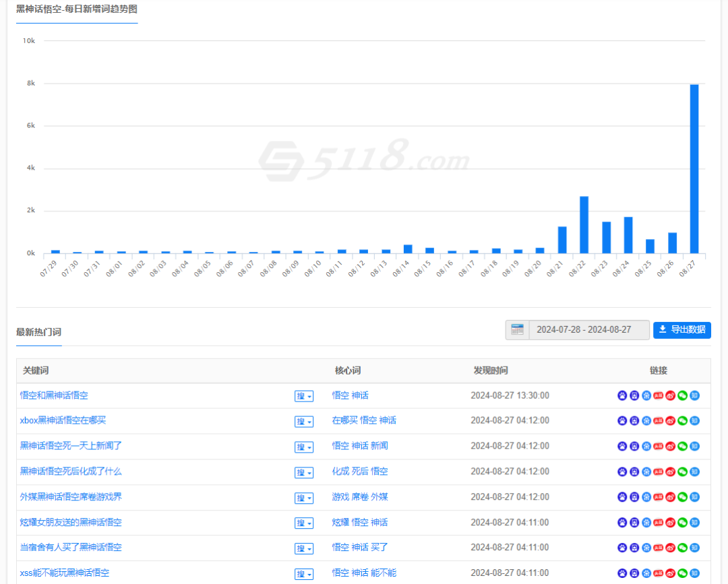Expand 搜 dropdown for xbox黑神话悟空在哪买
Viewport: 728px width, 584px height.
(303, 422)
